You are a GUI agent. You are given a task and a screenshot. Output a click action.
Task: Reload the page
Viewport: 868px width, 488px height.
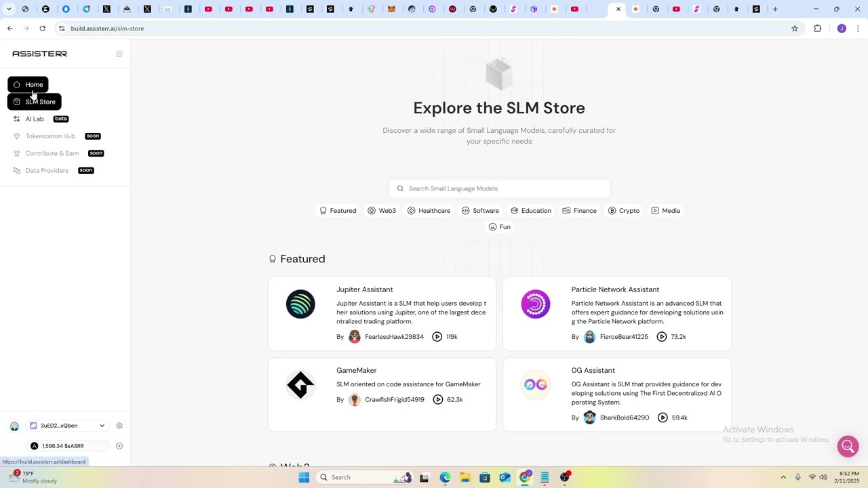42,28
